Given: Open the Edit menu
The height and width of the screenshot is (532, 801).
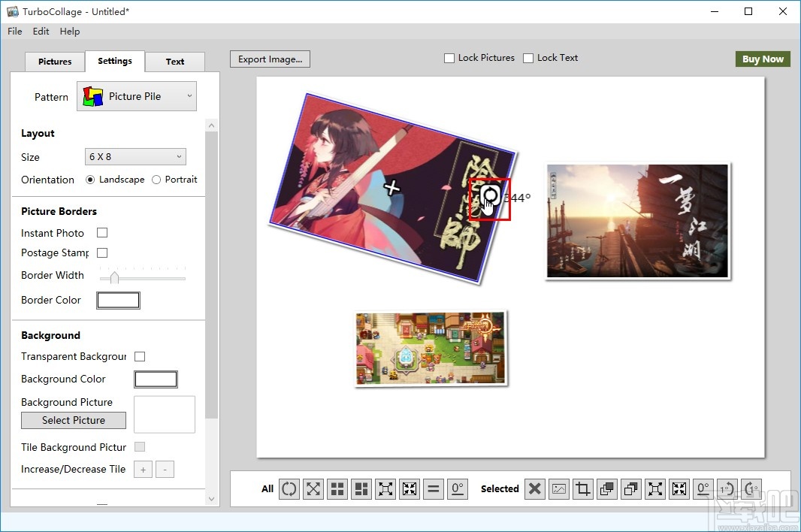Looking at the screenshot, I should (41, 32).
